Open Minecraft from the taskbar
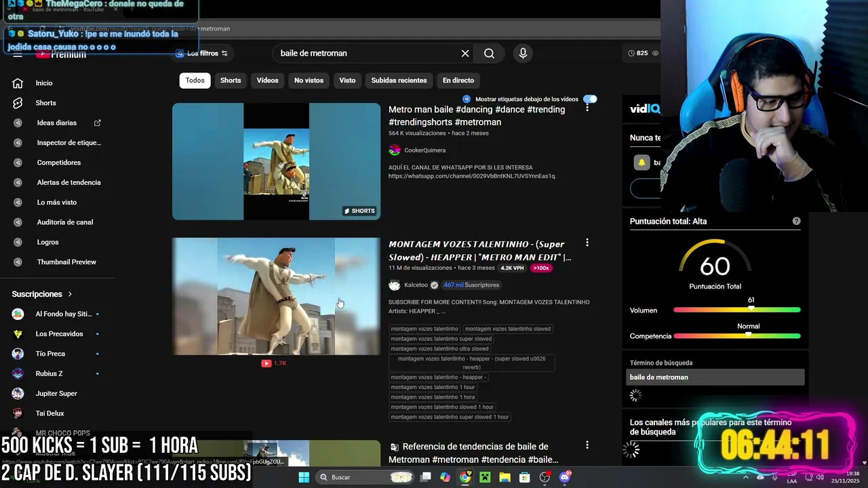868x488 pixels. click(x=485, y=477)
